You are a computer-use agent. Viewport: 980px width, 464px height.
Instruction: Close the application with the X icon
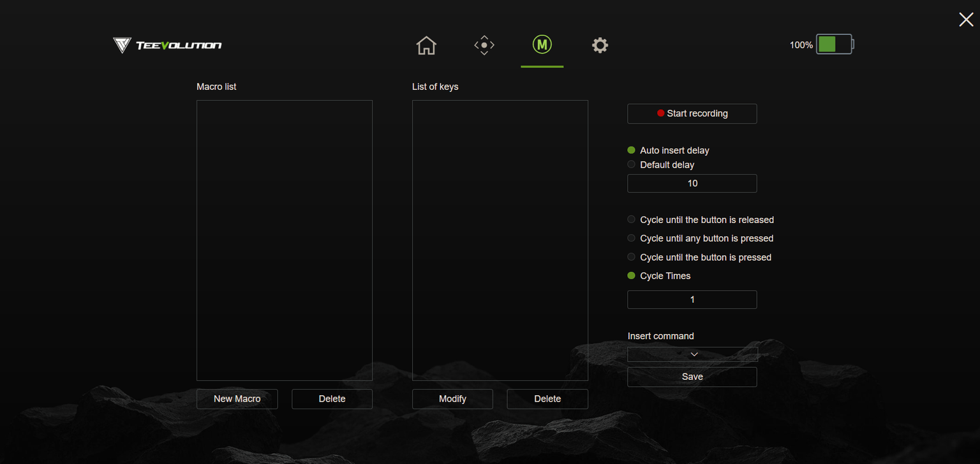[965, 20]
